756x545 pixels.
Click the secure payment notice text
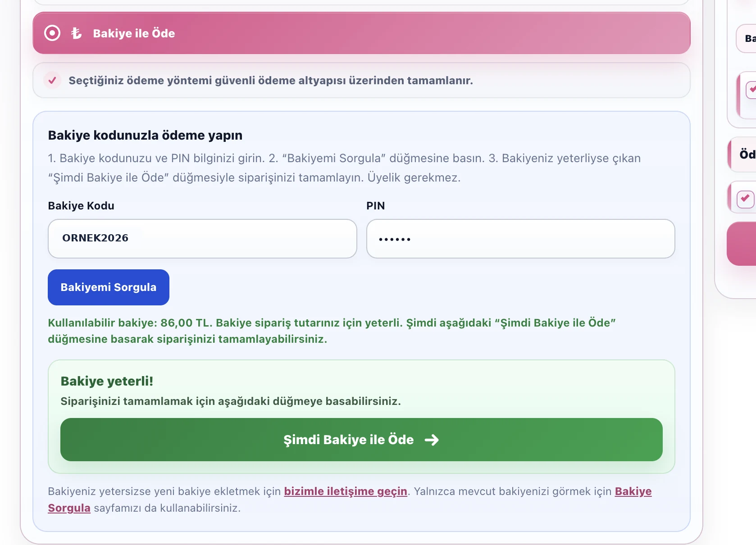(x=271, y=80)
